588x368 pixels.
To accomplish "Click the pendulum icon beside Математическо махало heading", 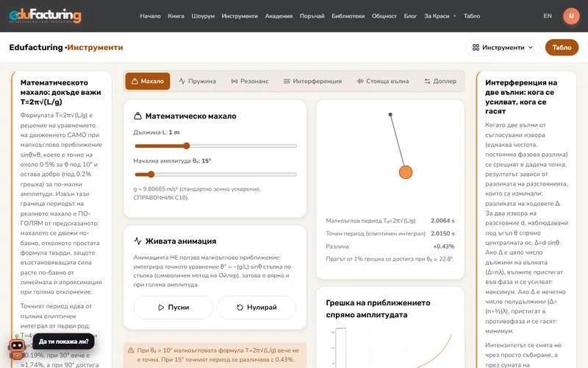I will point(137,116).
